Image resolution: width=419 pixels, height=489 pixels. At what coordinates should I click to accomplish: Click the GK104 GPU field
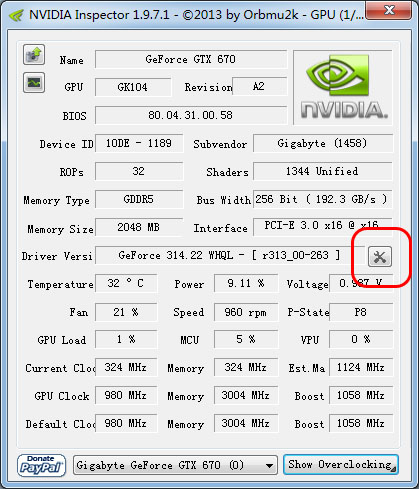coord(133,87)
